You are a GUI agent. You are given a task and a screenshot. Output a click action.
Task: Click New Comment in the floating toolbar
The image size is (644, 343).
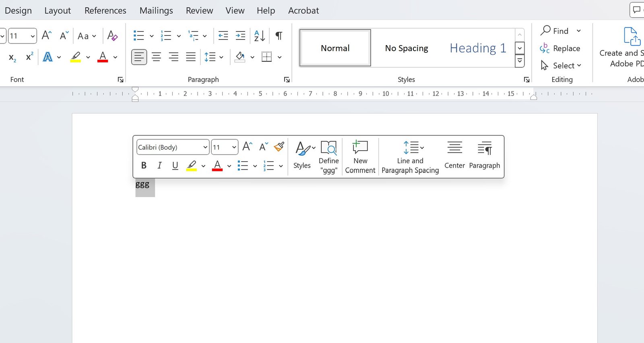coord(360,157)
